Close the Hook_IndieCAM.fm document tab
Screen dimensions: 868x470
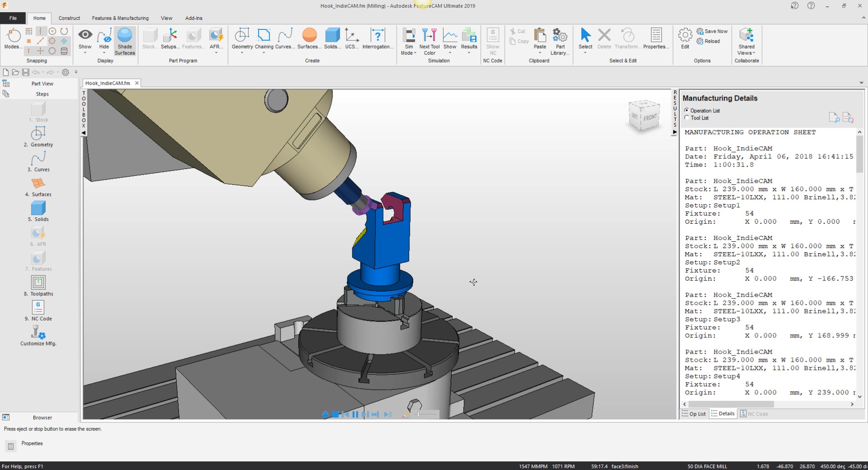(x=136, y=83)
